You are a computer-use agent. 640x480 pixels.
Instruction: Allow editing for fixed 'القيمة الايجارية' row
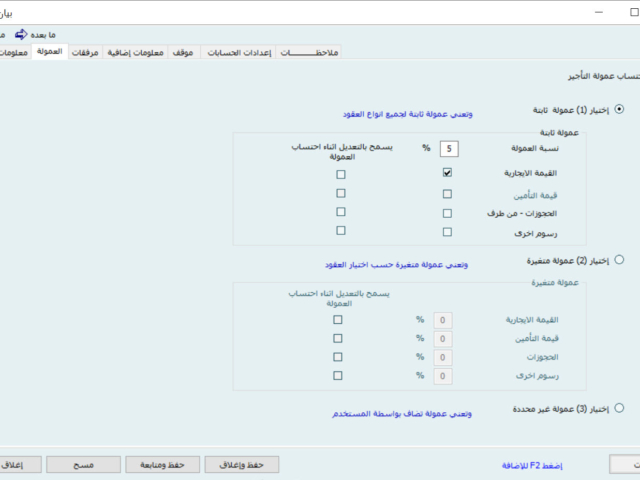coord(341,174)
